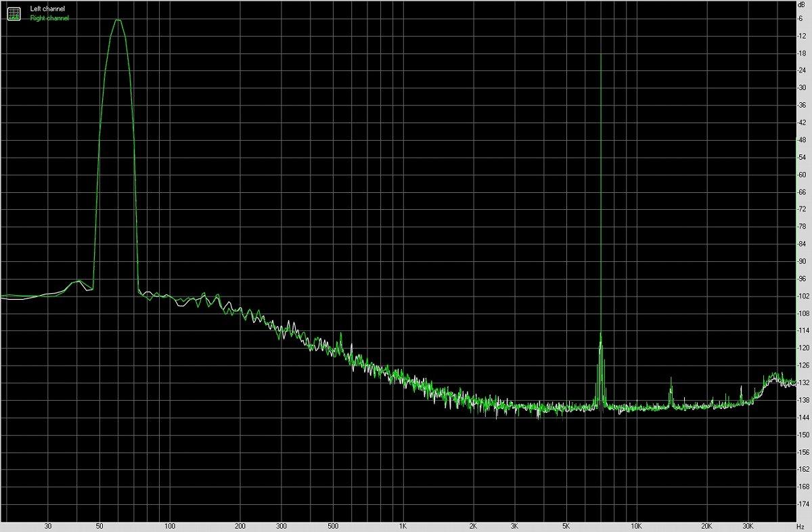Click the 5K frequency axis label

[x=566, y=526]
